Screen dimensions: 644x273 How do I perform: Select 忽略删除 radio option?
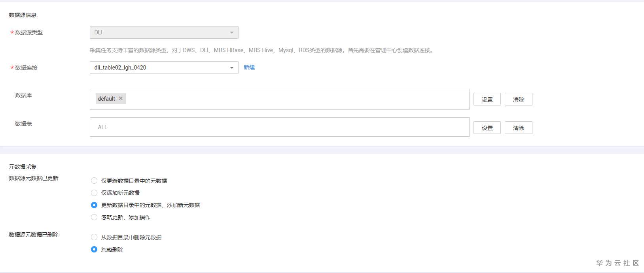pyautogui.click(x=94, y=249)
